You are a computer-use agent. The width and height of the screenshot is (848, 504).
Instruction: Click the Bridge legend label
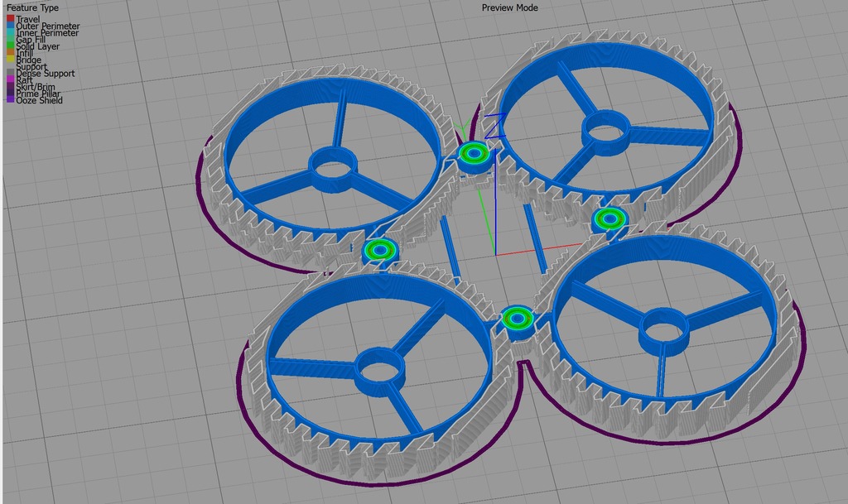pyautogui.click(x=29, y=60)
